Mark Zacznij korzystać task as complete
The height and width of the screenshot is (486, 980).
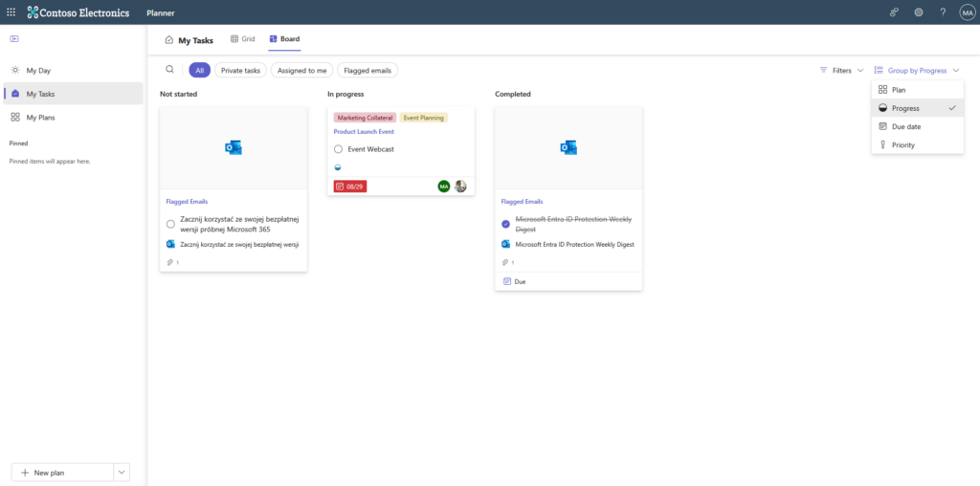[x=170, y=224]
